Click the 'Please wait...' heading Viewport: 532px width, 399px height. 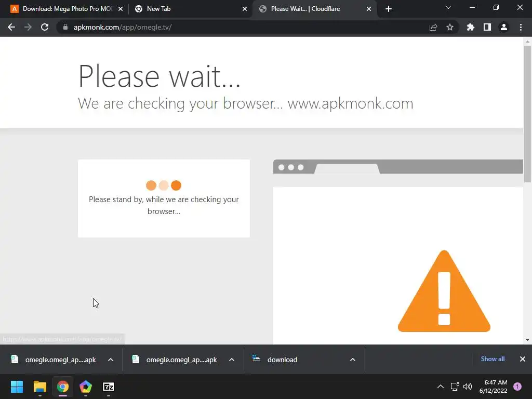[159, 77]
